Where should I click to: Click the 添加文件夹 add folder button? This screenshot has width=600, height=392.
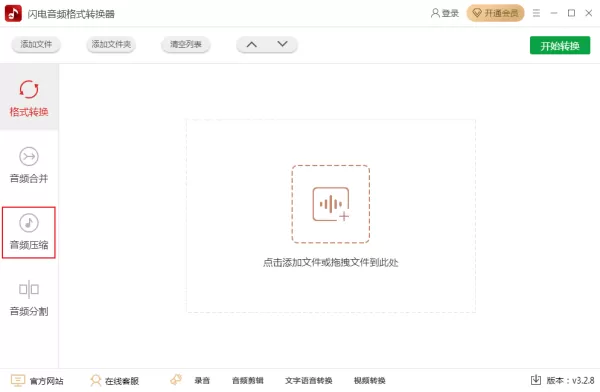click(x=111, y=44)
